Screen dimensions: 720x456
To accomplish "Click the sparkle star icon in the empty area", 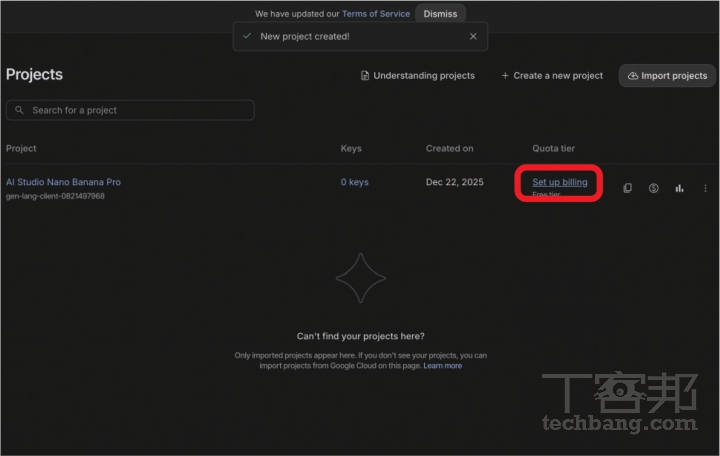I will [x=360, y=278].
